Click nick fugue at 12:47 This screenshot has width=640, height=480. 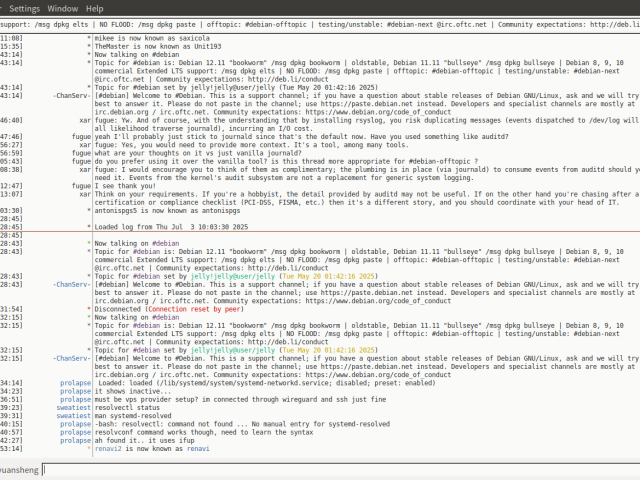click(x=82, y=186)
